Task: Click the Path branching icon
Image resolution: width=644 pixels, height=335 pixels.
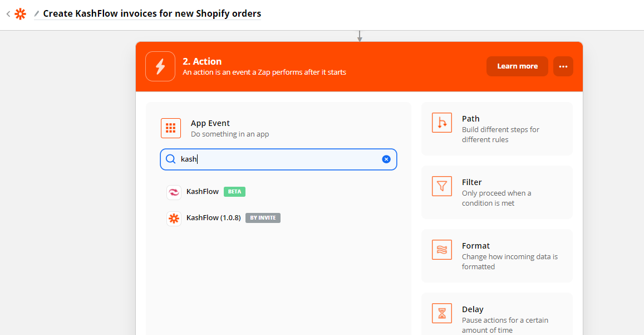Action: (442, 123)
